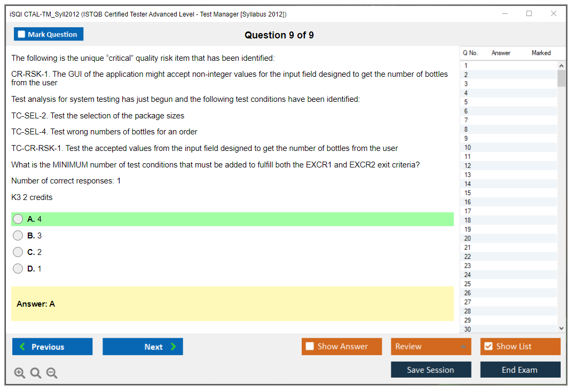Maximize the exam application window
574x392 pixels.
point(529,14)
